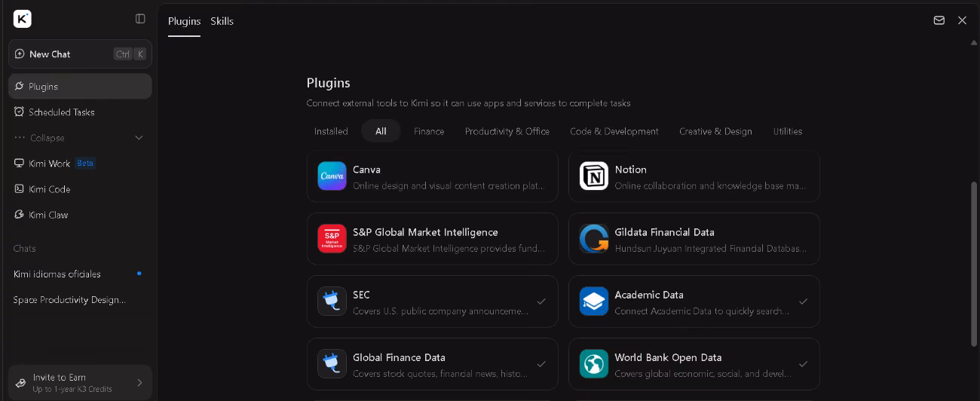980x401 pixels.
Task: Click the Invite to Earn icon
Action: 21,383
